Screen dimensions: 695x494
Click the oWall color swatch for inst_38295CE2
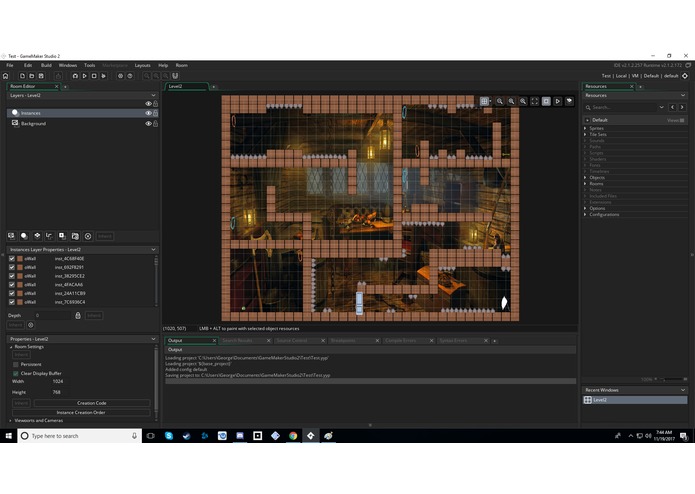(x=20, y=276)
